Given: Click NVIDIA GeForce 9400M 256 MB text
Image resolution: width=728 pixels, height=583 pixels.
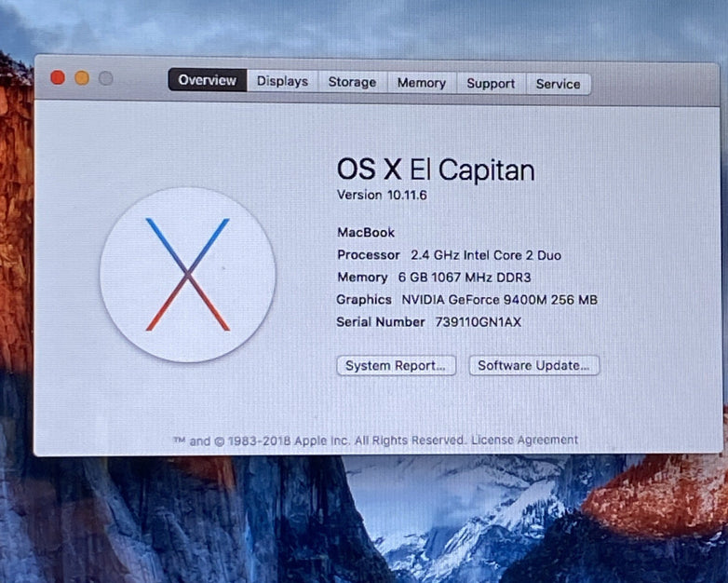Looking at the screenshot, I should tap(499, 300).
